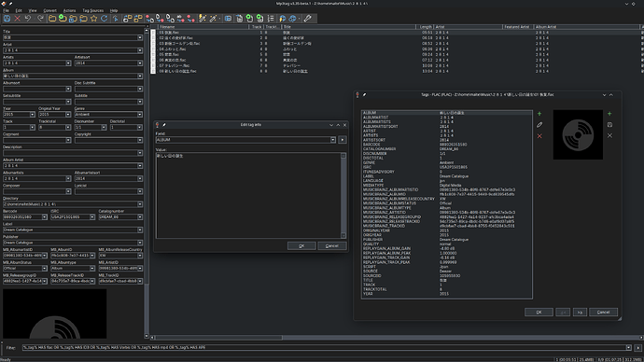Click the Undo toolbar icon

pyautogui.click(x=28, y=19)
